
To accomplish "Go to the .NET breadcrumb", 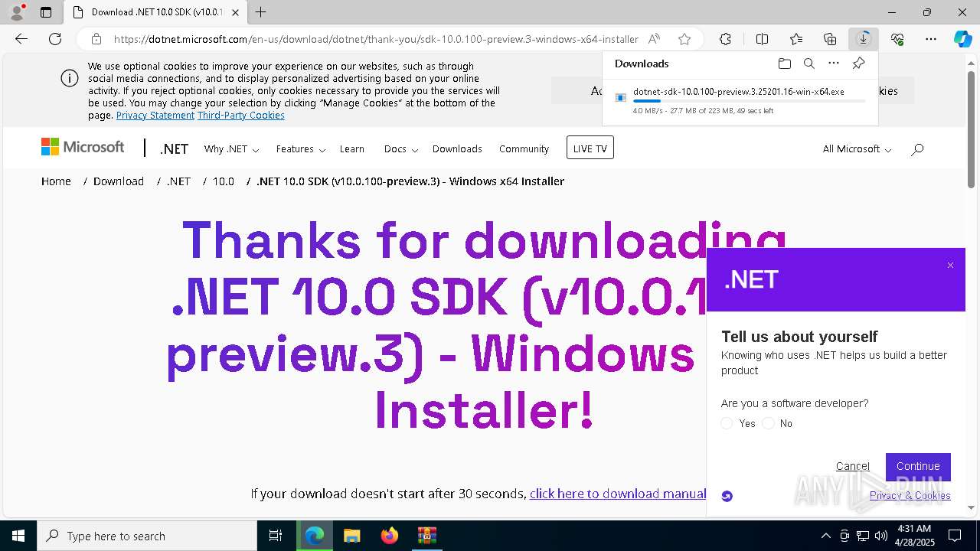I will (178, 181).
